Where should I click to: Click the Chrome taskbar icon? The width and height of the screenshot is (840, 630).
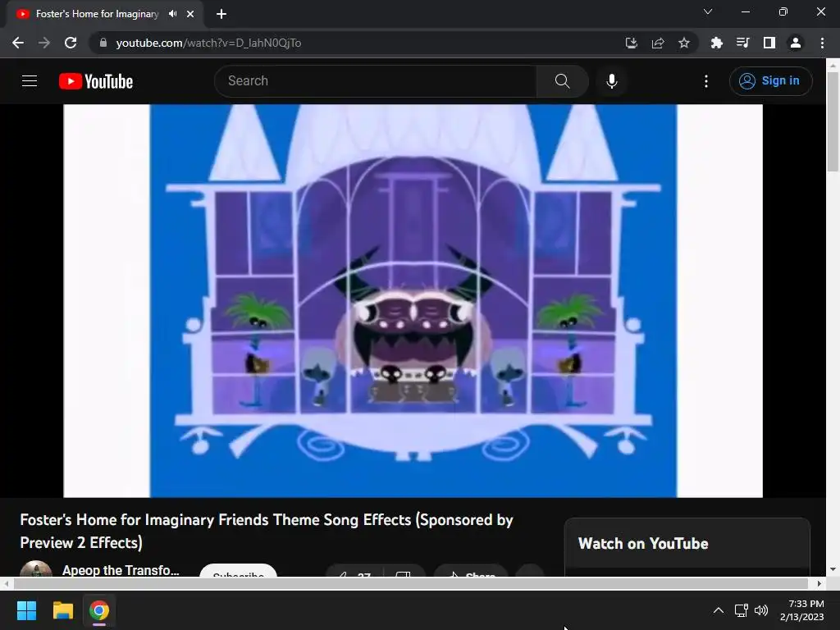99,610
